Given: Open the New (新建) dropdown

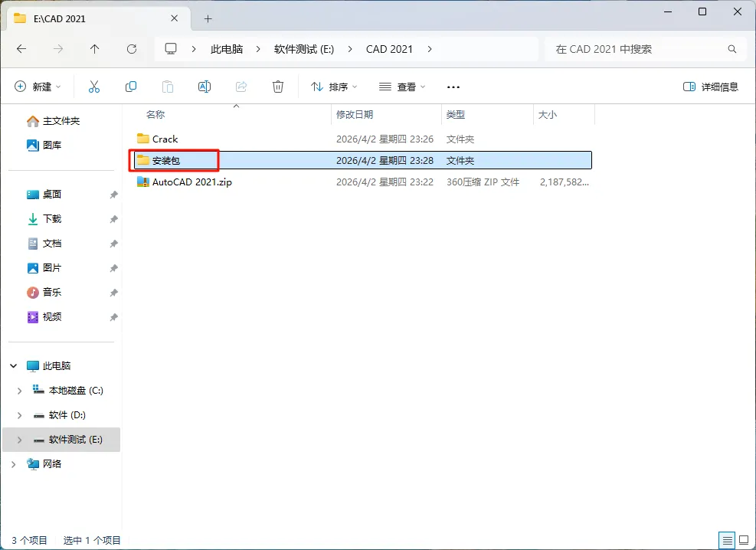Looking at the screenshot, I should [38, 87].
